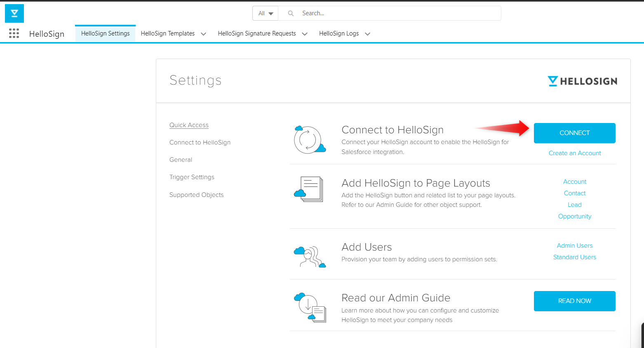Open the HelloSign Signature Requests tab
The image size is (644, 348).
[256, 33]
